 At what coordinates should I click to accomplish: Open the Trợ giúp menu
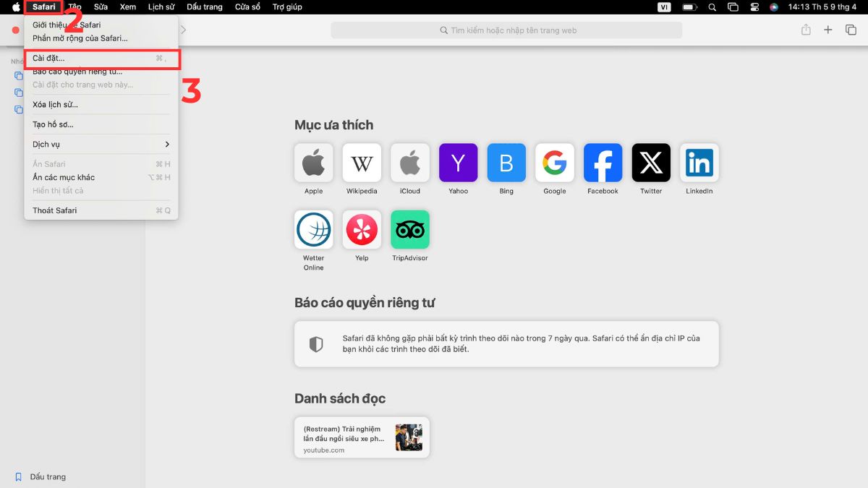click(287, 7)
